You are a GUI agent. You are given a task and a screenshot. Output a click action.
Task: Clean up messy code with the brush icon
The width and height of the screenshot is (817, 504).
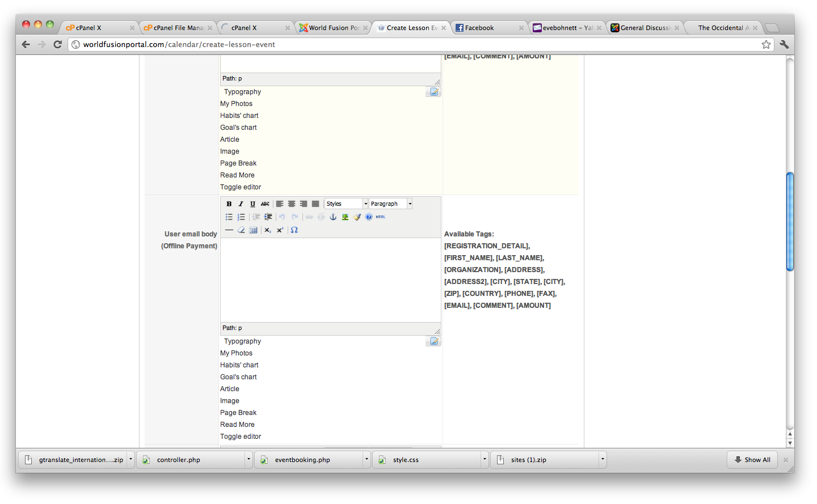pos(357,217)
